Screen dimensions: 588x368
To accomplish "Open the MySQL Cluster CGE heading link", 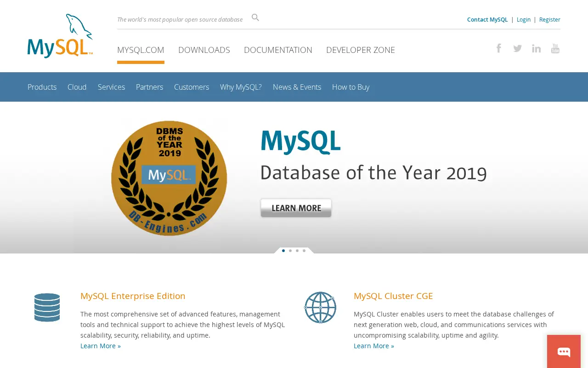I will pyautogui.click(x=393, y=296).
